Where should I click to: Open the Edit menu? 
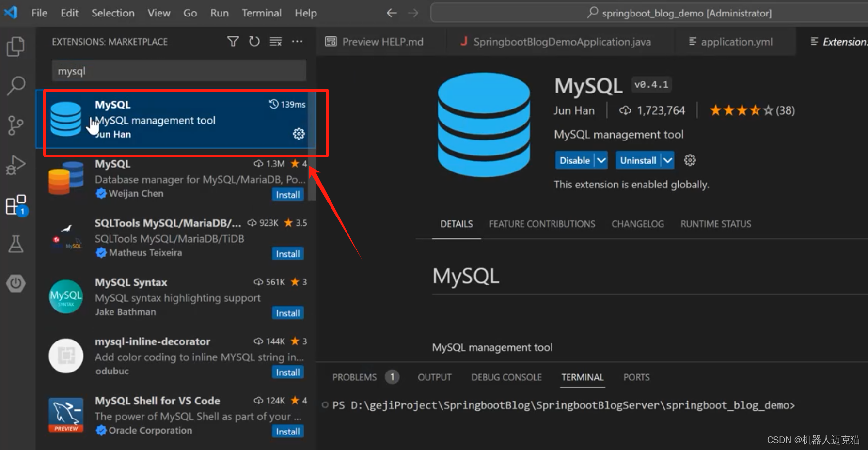tap(69, 13)
